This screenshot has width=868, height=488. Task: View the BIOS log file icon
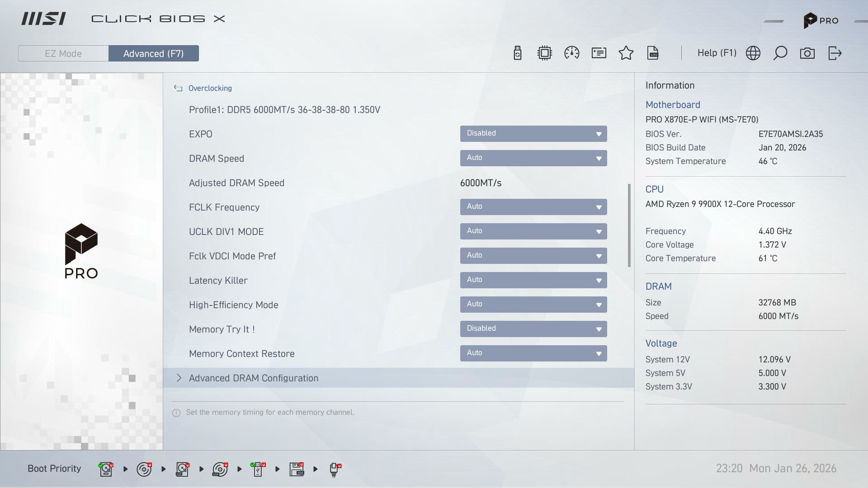[654, 53]
